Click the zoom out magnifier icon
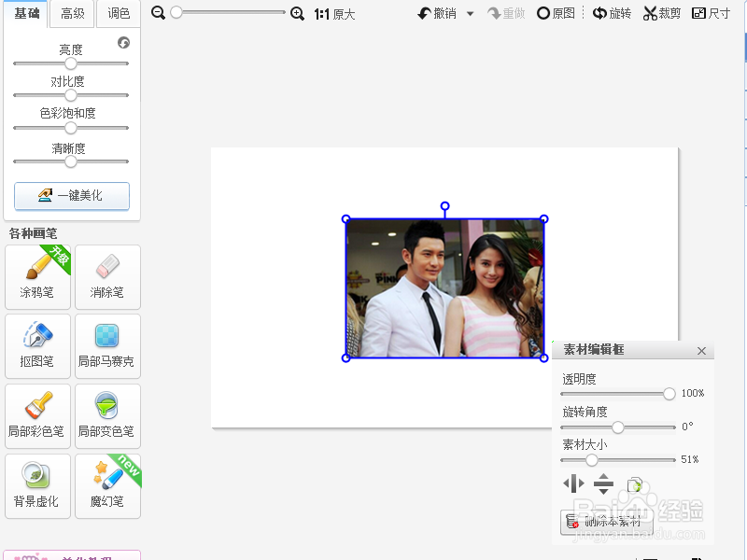747x560 pixels. pyautogui.click(x=158, y=13)
